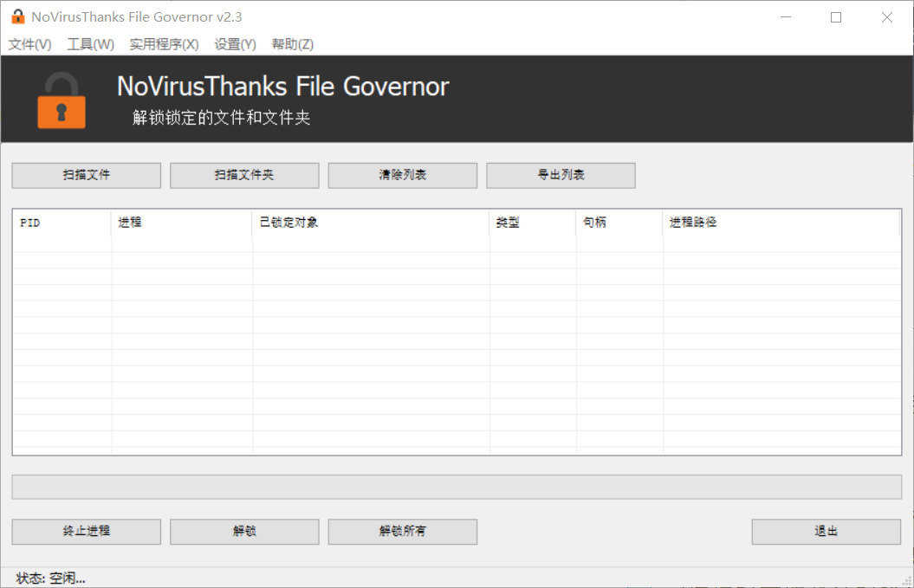Image resolution: width=914 pixels, height=588 pixels.
Task: Sort by the 句柄 column header
Action: [x=619, y=223]
